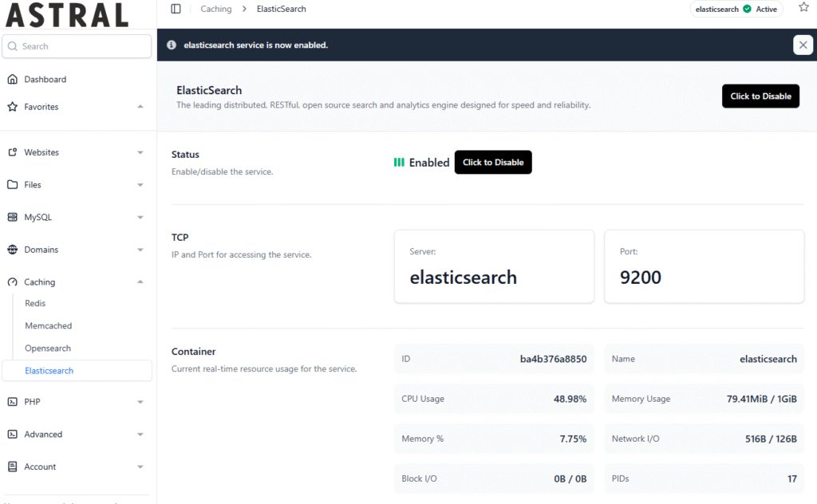The height and width of the screenshot is (504, 817).
Task: Click the container Name elasticsearch value
Action: pyautogui.click(x=768, y=359)
